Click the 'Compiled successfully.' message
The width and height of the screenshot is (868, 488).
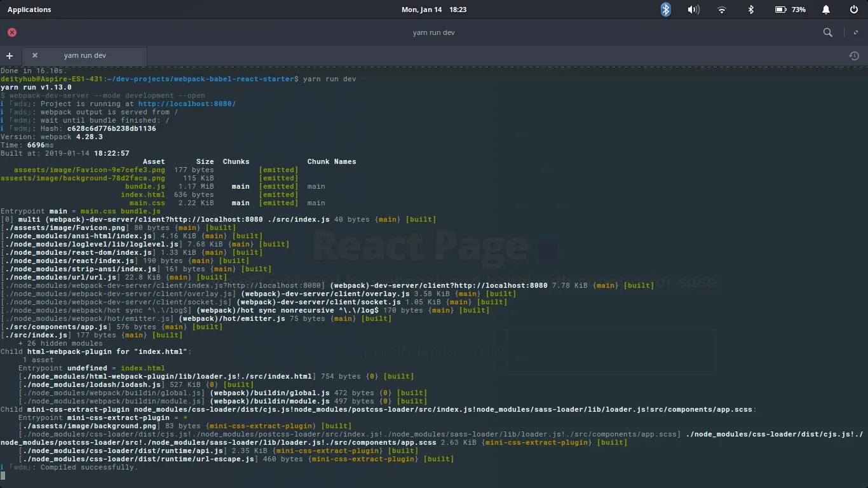point(89,467)
